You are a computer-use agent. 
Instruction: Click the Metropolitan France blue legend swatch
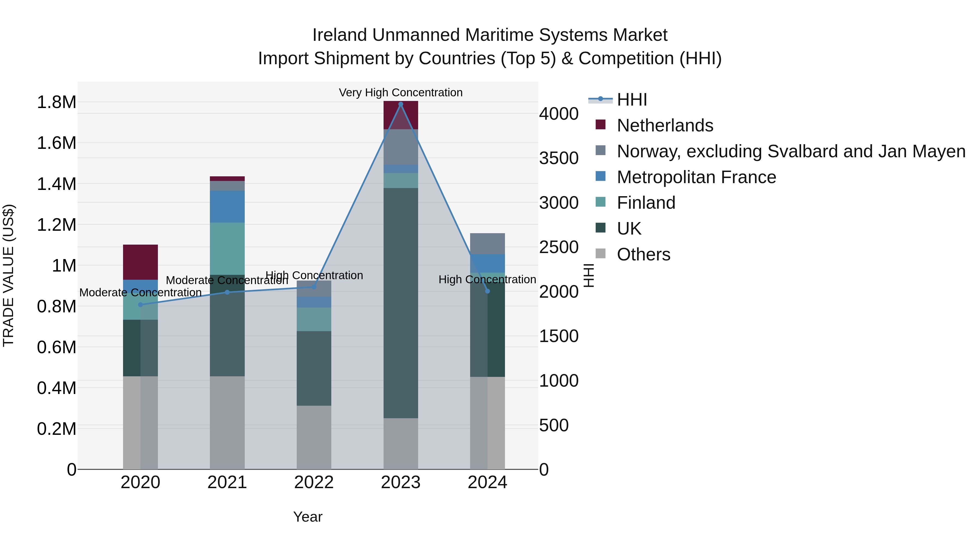click(x=600, y=176)
